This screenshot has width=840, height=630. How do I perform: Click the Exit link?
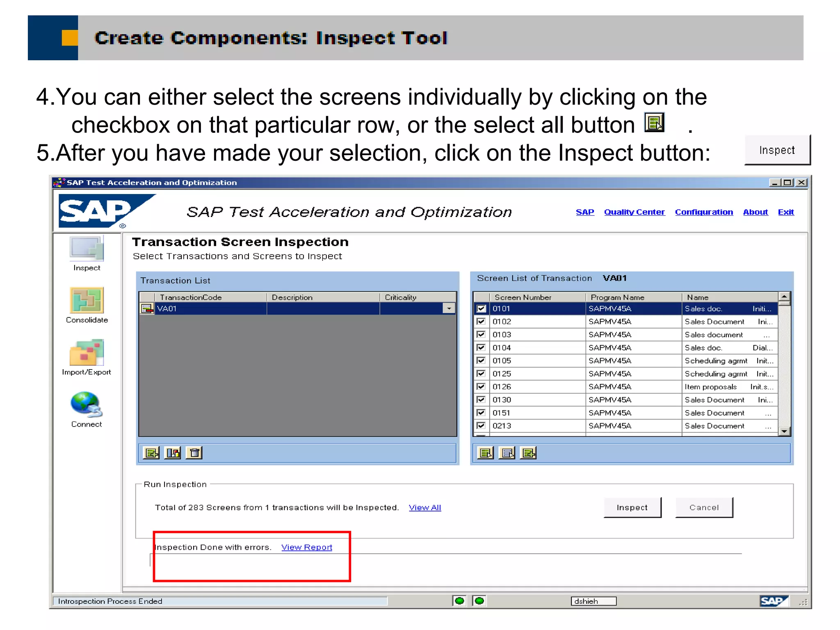point(786,212)
